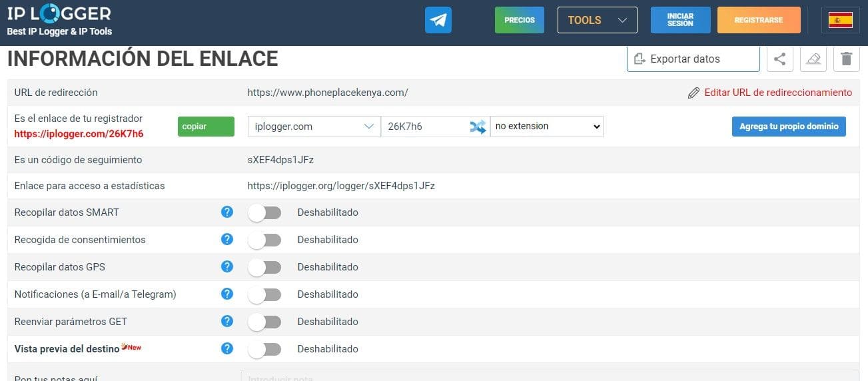Click the REGISTRARSE button
868x381 pixels.
[x=759, y=20]
